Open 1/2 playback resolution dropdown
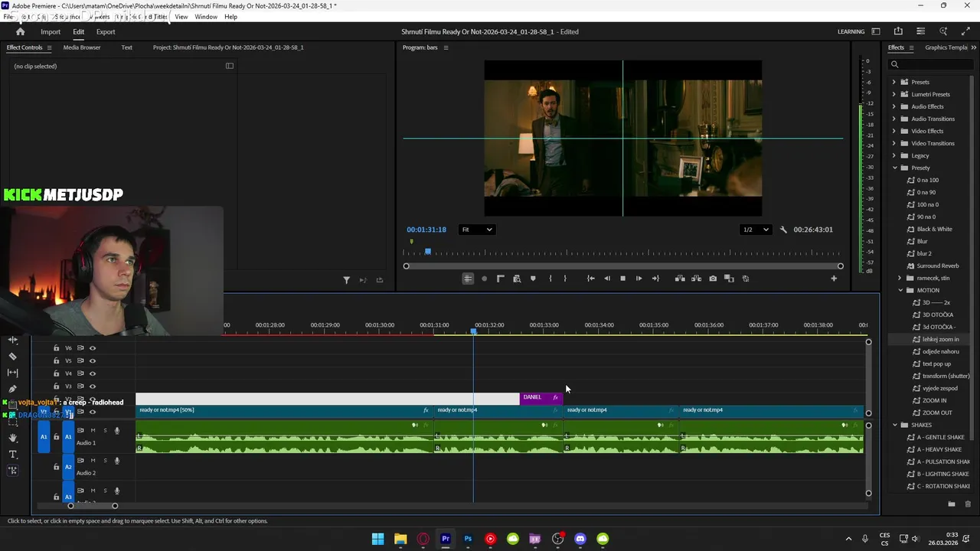 (x=755, y=230)
